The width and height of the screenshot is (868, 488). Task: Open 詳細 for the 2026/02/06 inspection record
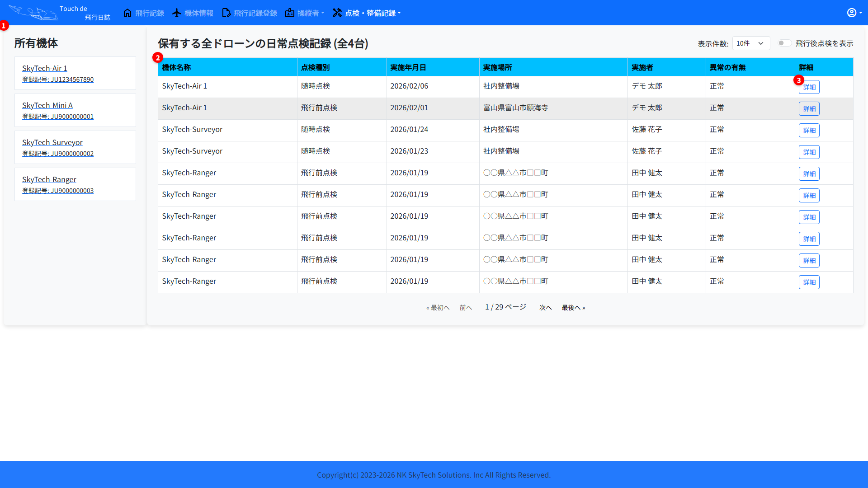pyautogui.click(x=809, y=87)
